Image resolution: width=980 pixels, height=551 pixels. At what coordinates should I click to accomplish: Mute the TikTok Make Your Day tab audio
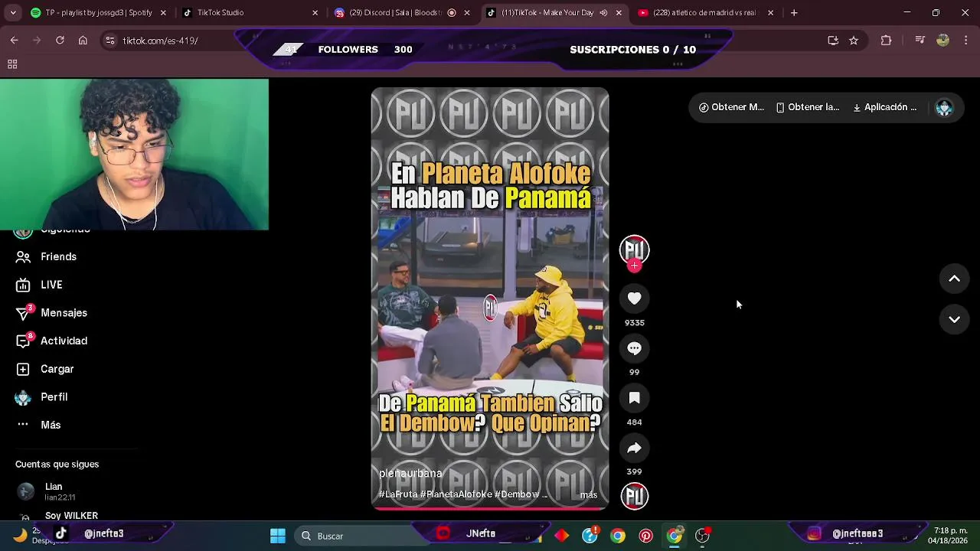pos(603,13)
